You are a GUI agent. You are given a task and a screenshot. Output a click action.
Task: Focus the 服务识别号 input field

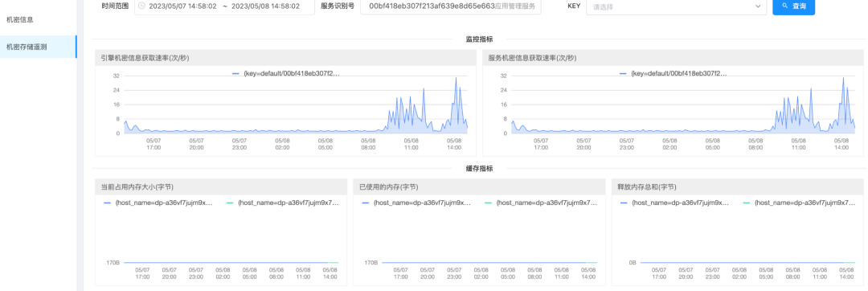pos(451,6)
